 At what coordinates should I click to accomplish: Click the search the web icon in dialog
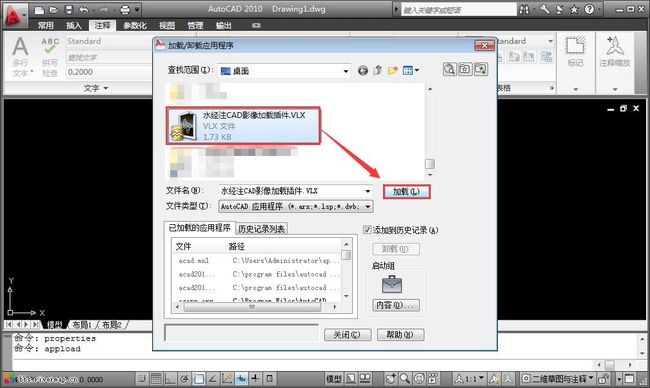(x=449, y=69)
